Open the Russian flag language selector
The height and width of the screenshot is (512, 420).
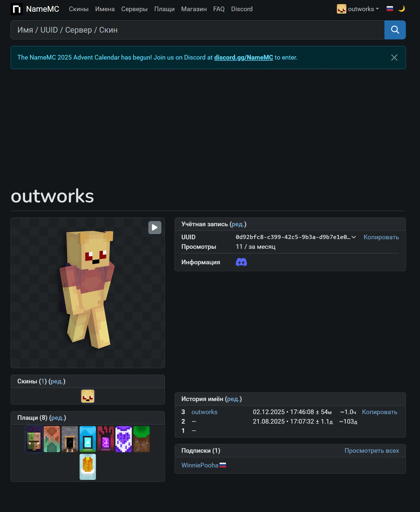pos(390,9)
